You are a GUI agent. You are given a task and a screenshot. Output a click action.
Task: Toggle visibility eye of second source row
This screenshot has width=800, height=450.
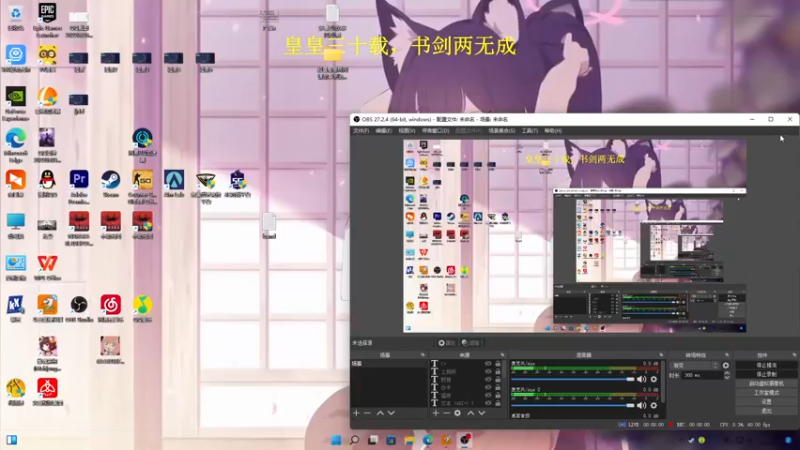click(x=488, y=371)
